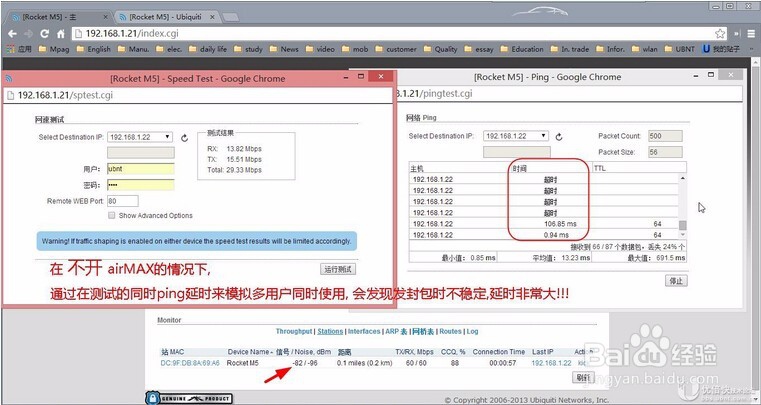Open the customer bookmark folder
The width and height of the screenshot is (761, 405).
[396, 49]
